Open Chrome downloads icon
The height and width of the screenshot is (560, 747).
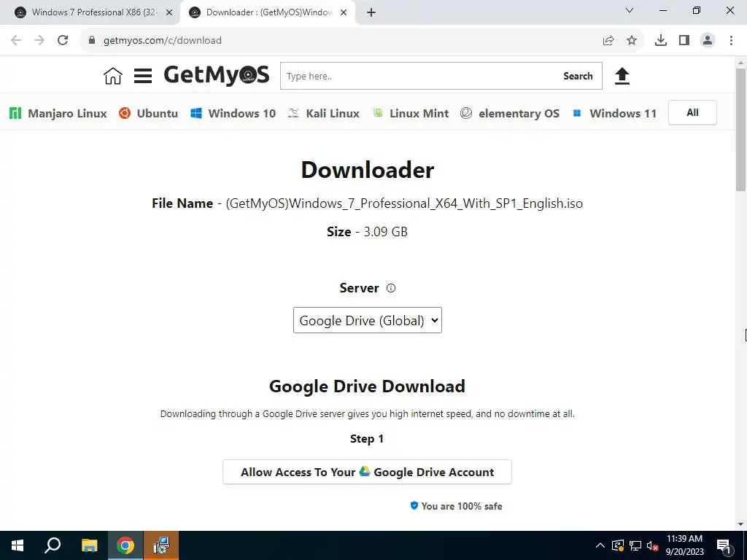pos(661,41)
